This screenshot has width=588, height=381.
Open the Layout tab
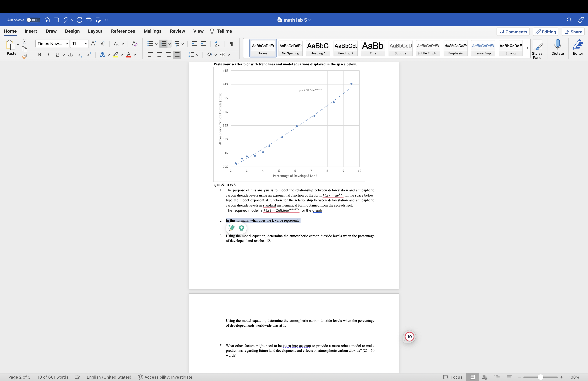tap(95, 31)
